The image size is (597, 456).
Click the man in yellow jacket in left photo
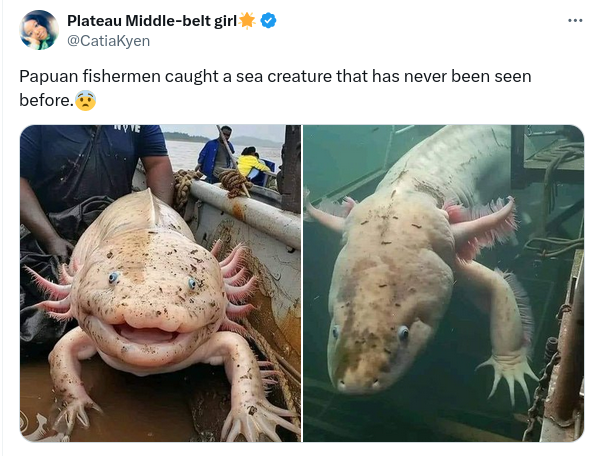point(251,164)
